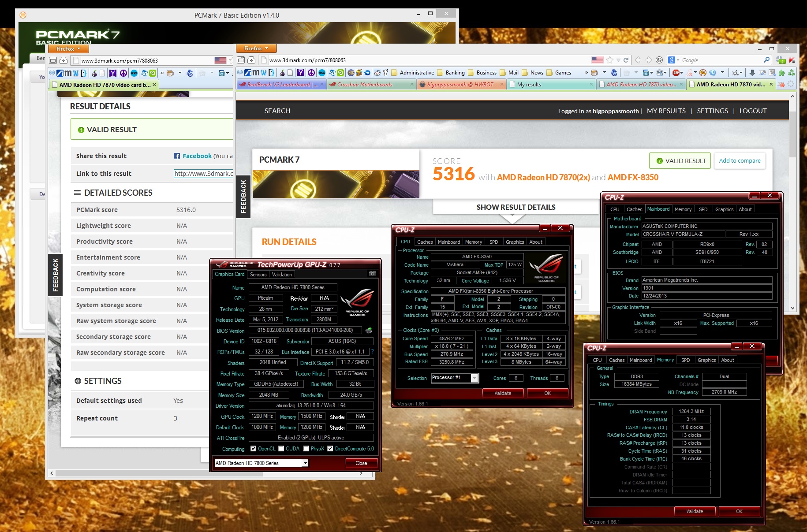
Task: Click the Facebook icon beside Share this result
Action: tap(177, 156)
